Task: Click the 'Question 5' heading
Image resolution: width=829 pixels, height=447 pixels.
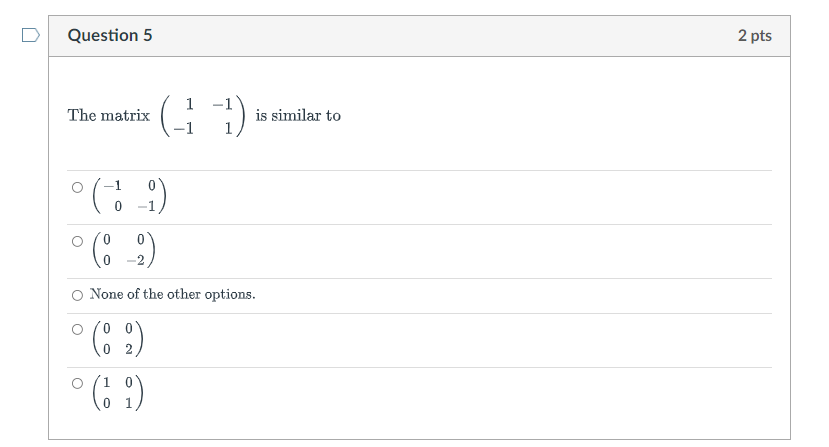Action: 110,35
